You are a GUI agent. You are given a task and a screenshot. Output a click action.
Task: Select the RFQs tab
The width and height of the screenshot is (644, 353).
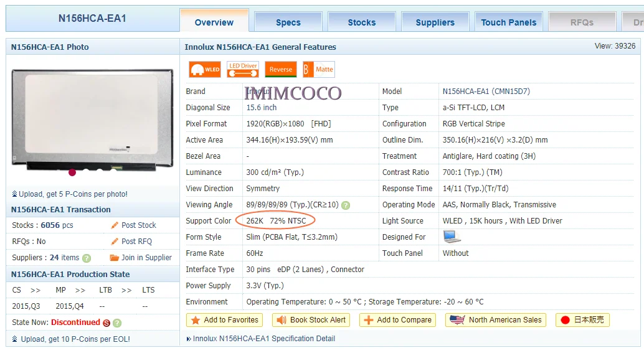coord(582,22)
